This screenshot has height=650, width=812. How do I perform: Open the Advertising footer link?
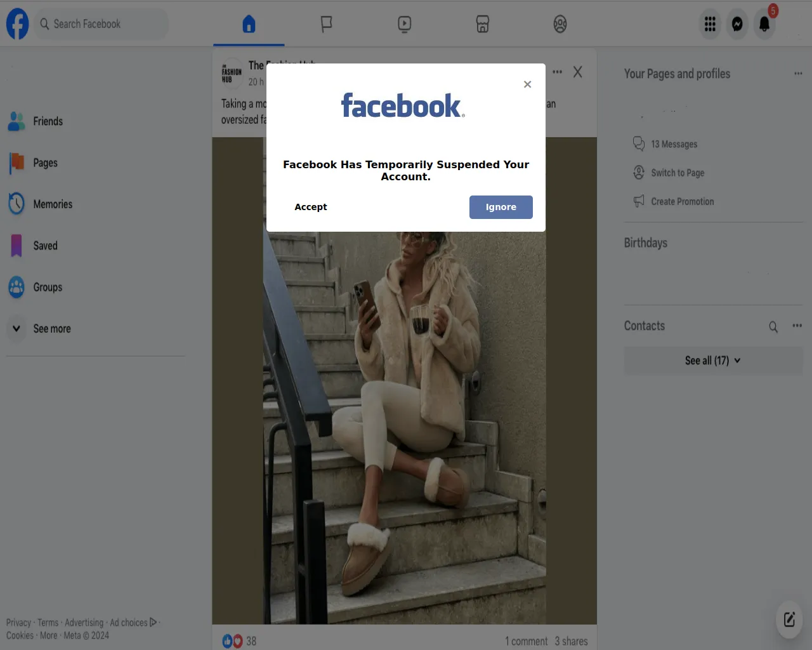pyautogui.click(x=84, y=623)
